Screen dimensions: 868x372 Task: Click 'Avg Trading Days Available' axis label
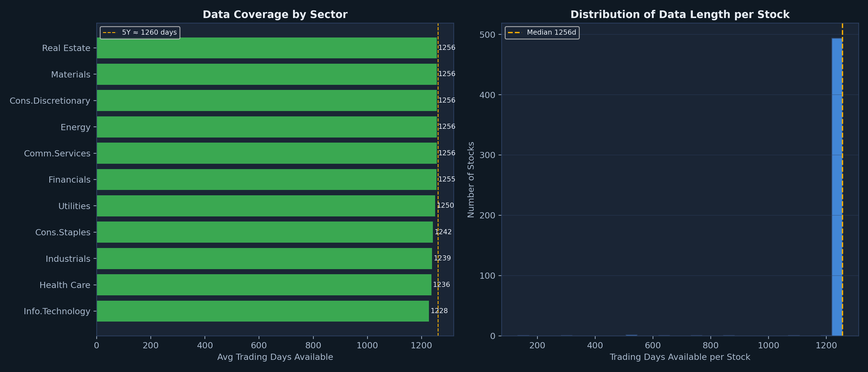coord(275,357)
